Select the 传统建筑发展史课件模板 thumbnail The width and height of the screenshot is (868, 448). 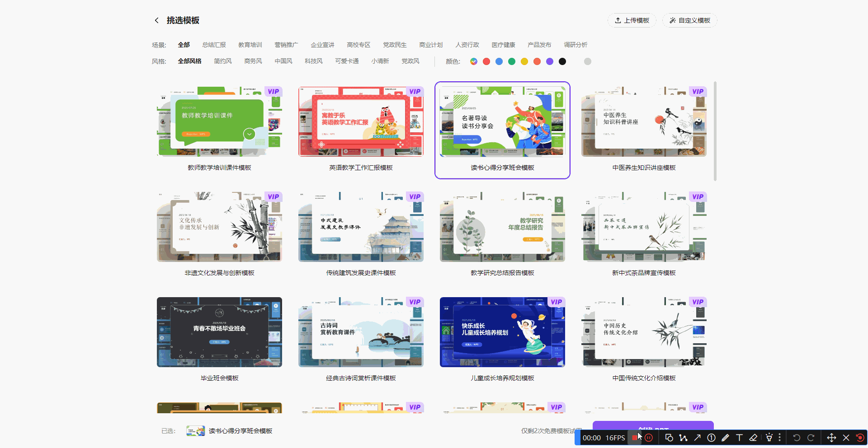click(361, 227)
